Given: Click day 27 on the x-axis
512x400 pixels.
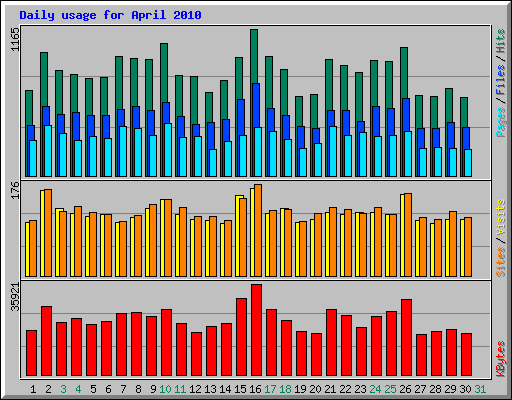Looking at the screenshot, I should (x=420, y=389).
